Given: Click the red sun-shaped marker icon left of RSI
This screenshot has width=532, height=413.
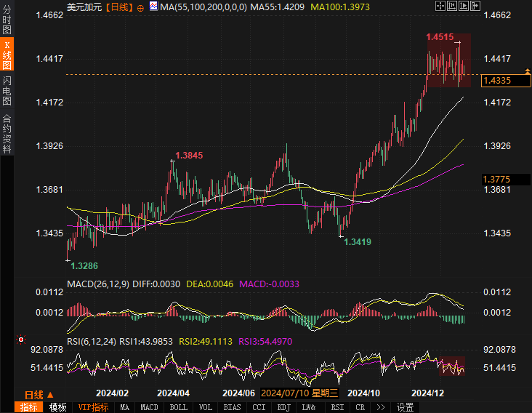Looking at the screenshot, I should point(21,340).
